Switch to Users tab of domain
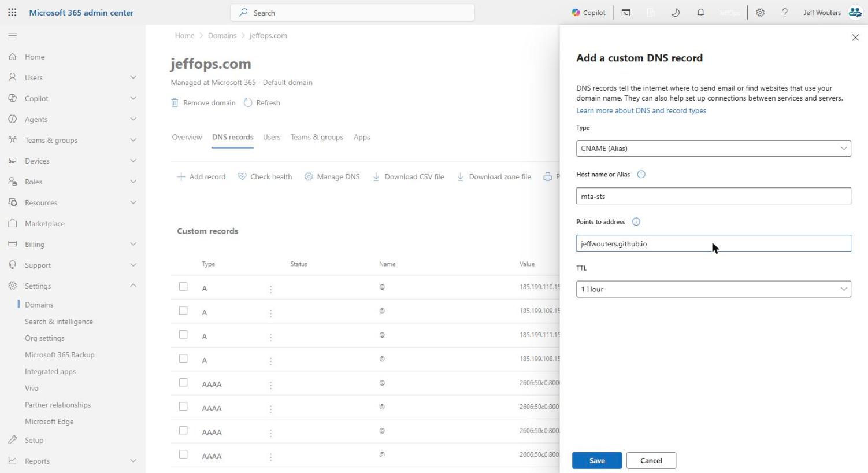 [x=272, y=137]
